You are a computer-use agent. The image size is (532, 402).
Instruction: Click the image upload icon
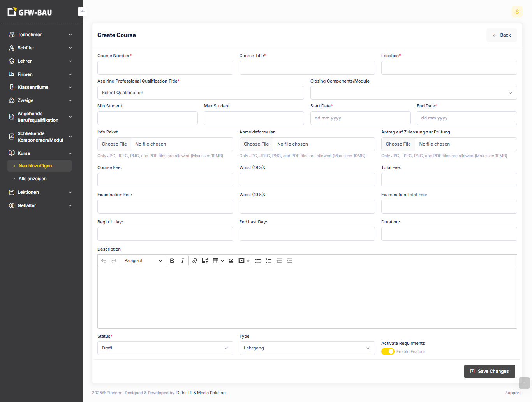[205, 261]
